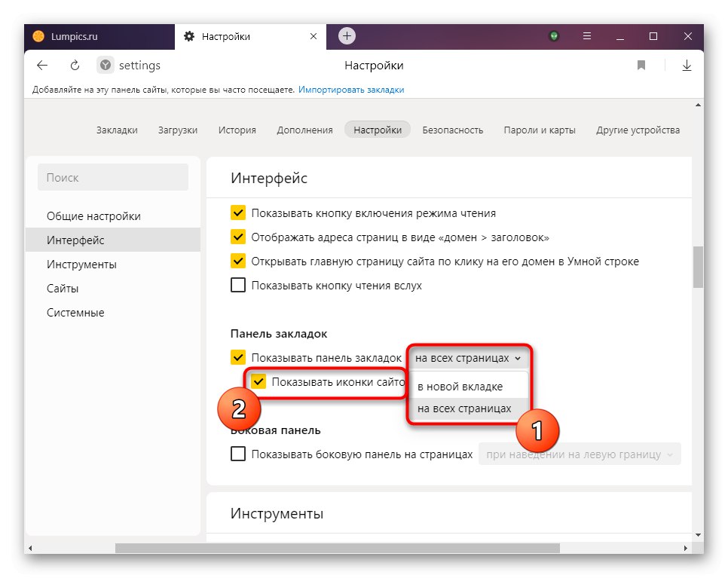This screenshot has width=728, height=578.
Task: Open при наведении на левую границу dropdown
Action: [x=580, y=454]
